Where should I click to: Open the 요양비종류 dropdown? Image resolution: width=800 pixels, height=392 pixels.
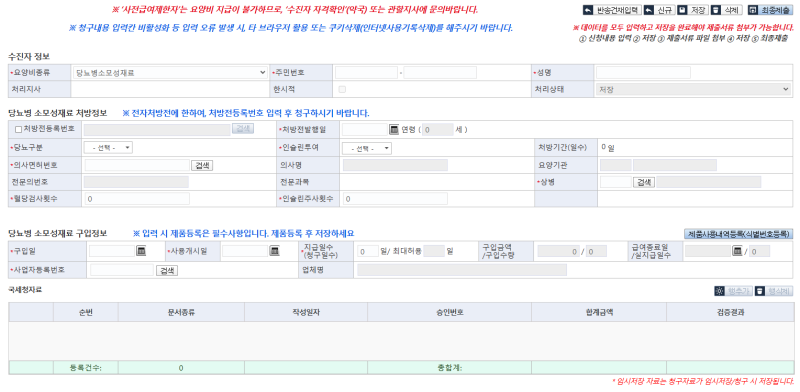coord(170,73)
